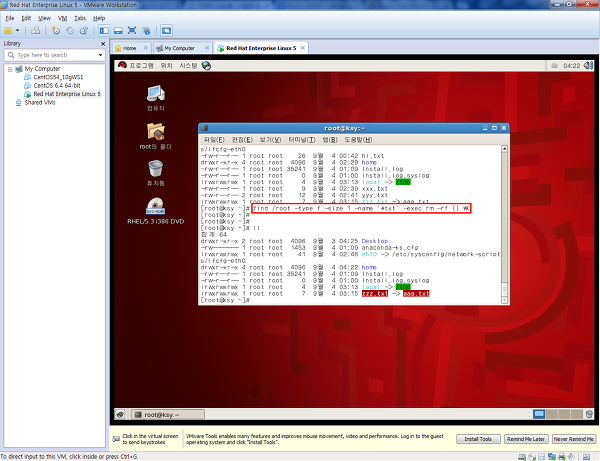Viewport: 600px width, 461px height.
Task: Click the library search input field
Action: [x=54, y=55]
